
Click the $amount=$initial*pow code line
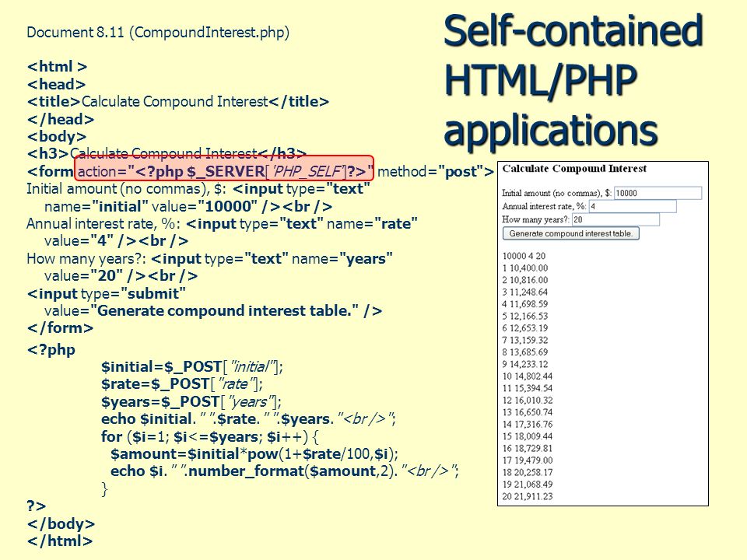254,453
